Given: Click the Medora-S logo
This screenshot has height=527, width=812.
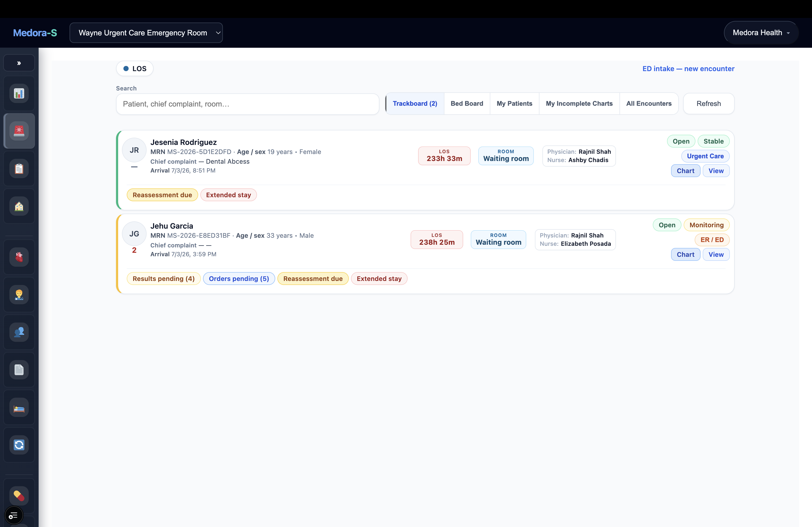Looking at the screenshot, I should (x=35, y=33).
